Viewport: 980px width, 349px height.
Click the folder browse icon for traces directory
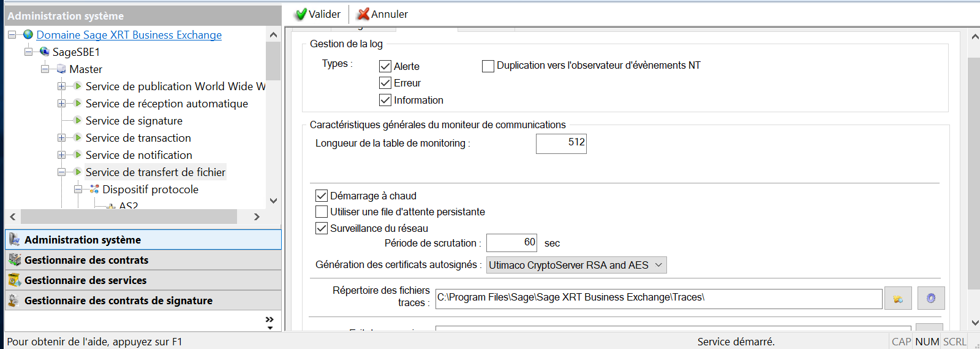click(x=898, y=299)
